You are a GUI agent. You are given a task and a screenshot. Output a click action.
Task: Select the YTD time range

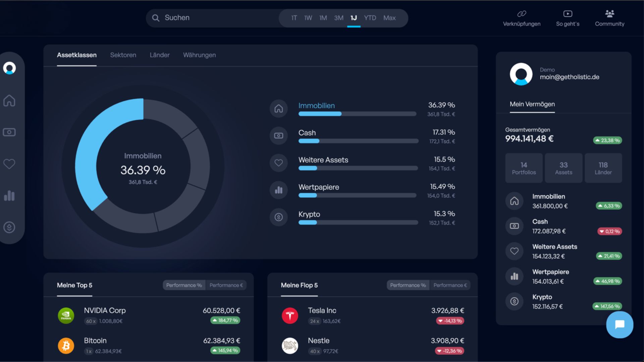pyautogui.click(x=370, y=18)
